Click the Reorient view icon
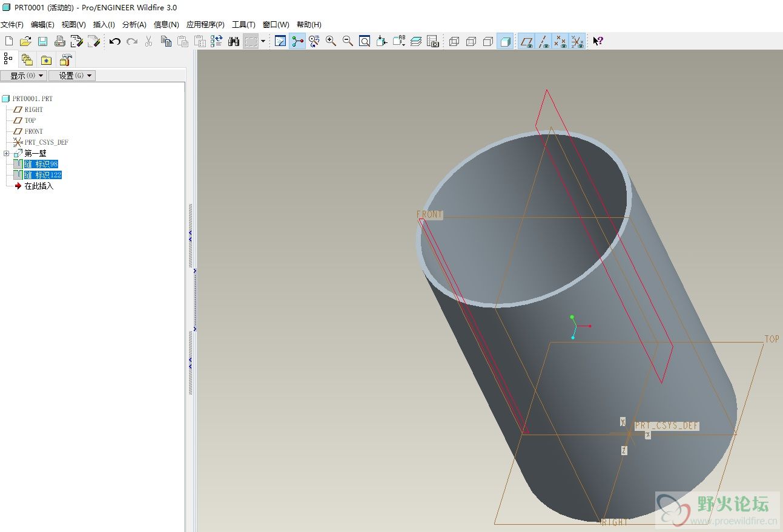The width and height of the screenshot is (783, 532). 382,41
